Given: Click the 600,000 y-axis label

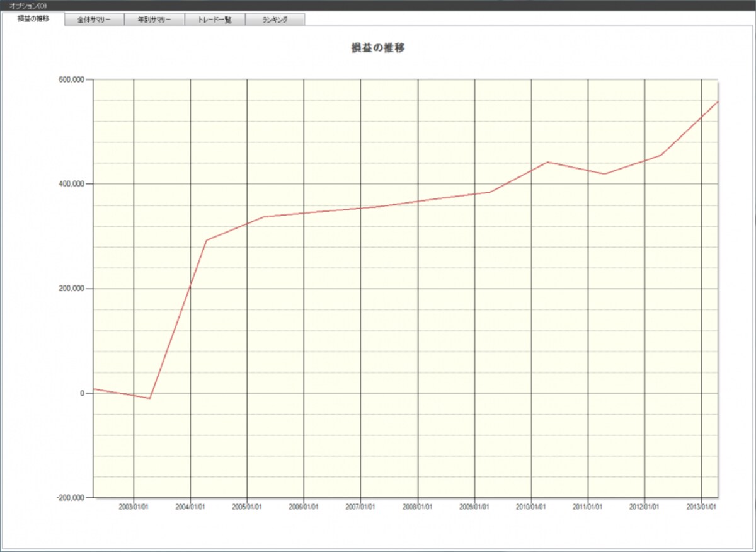Looking at the screenshot, I should [x=72, y=79].
